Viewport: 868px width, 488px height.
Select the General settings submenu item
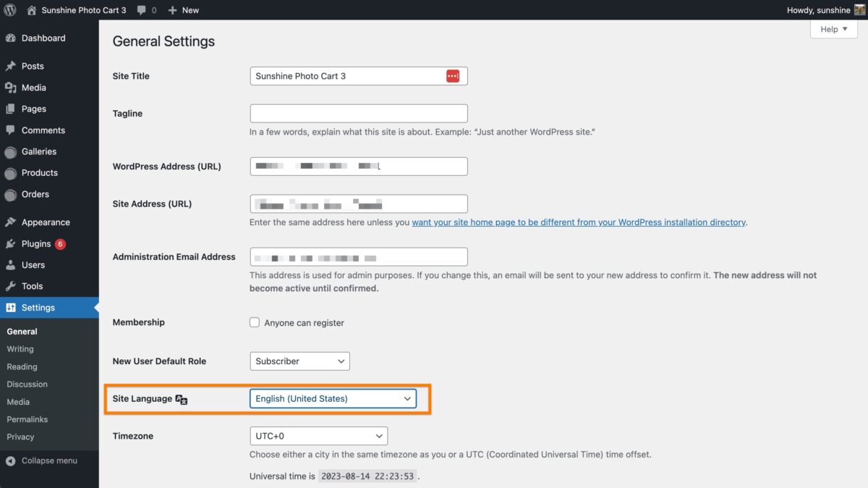coord(22,332)
